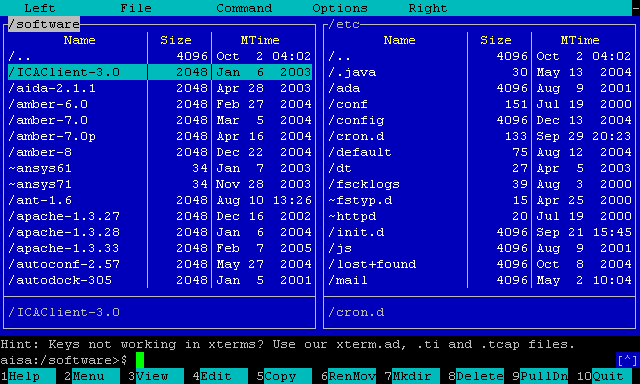Image resolution: width=640 pixels, height=384 pixels.
Task: Open the Right panel menu
Action: [x=428, y=8]
